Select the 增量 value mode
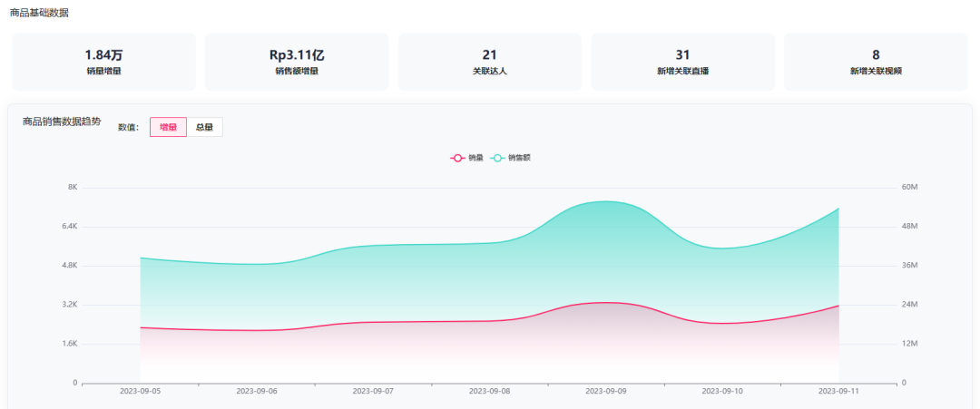Viewport: 980px width, 409px height. tap(168, 128)
